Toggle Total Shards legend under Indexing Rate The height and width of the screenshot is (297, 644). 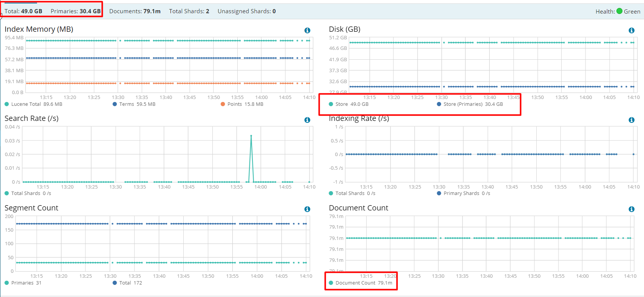352,193
